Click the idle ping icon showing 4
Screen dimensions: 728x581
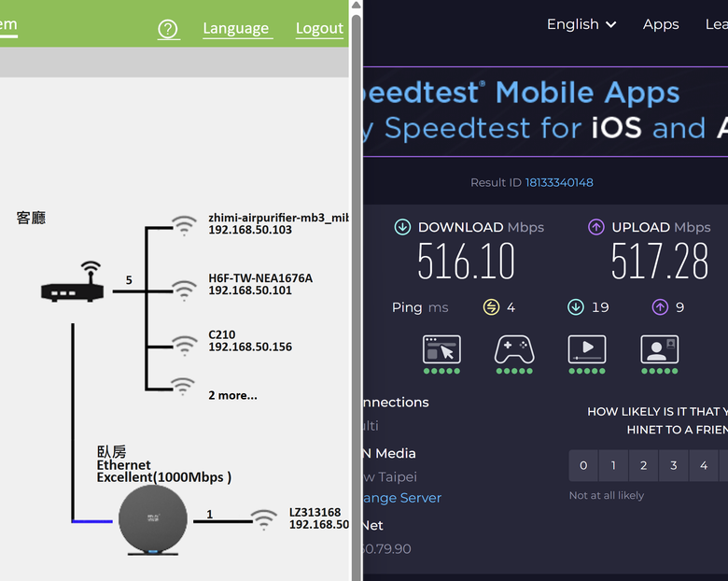491,307
